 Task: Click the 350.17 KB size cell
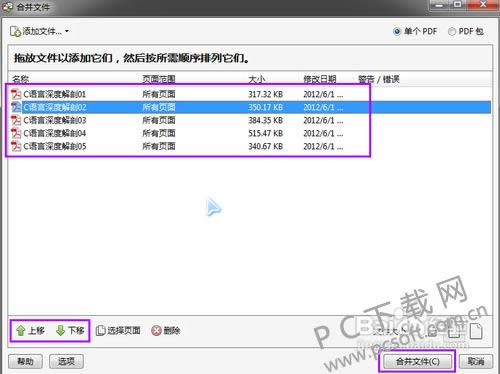265,107
